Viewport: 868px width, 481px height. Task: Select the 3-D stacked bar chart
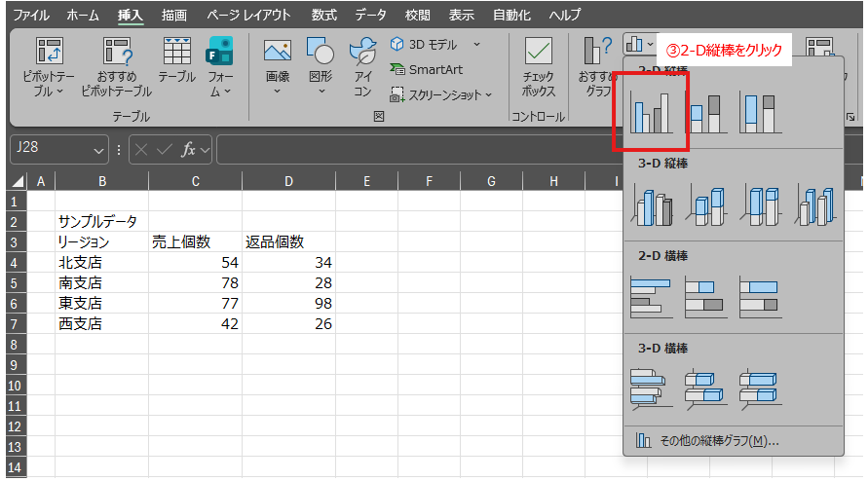pyautogui.click(x=705, y=388)
